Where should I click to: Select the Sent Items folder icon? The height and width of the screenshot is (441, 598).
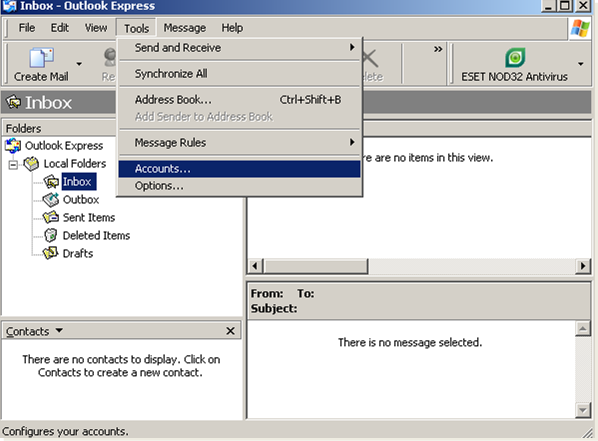51,217
